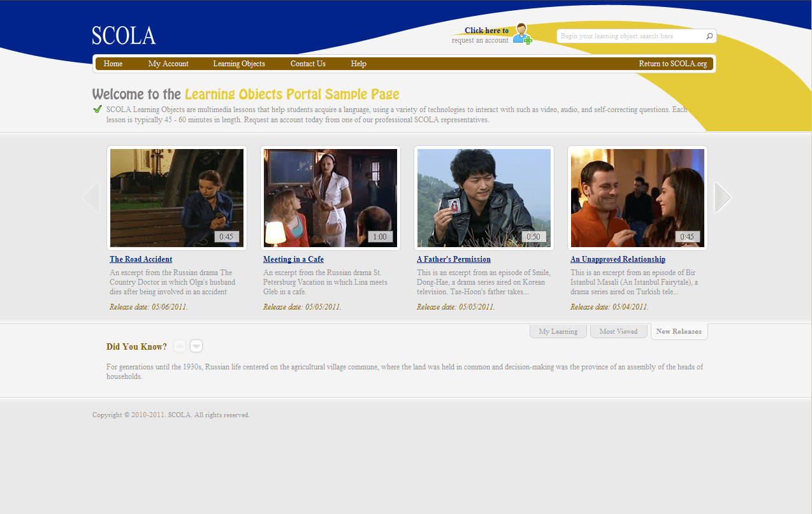Open Contact Us in the navigation bar
The width and height of the screenshot is (812, 514).
tap(308, 64)
